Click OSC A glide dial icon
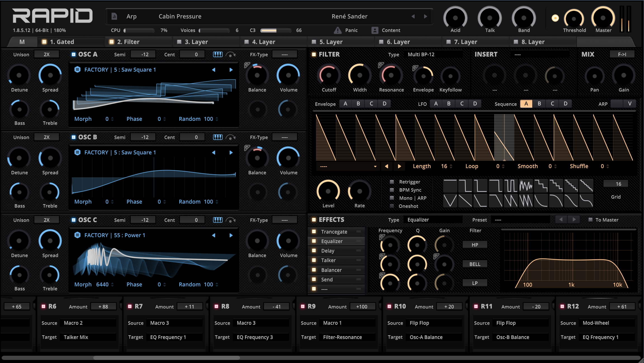Screen dimensions: 644x363 point(230,55)
